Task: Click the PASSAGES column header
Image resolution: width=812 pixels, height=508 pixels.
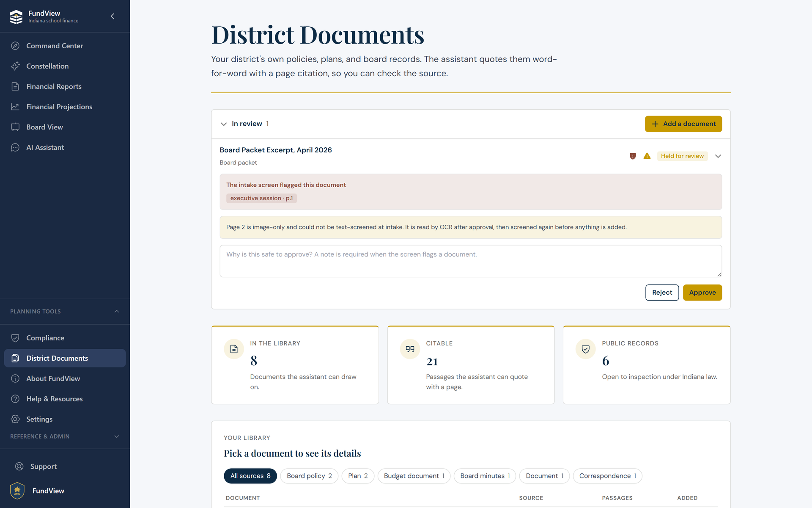Action: [617, 498]
